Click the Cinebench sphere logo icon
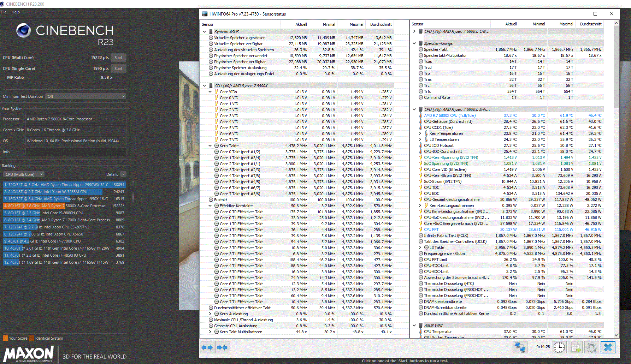 (24, 30)
